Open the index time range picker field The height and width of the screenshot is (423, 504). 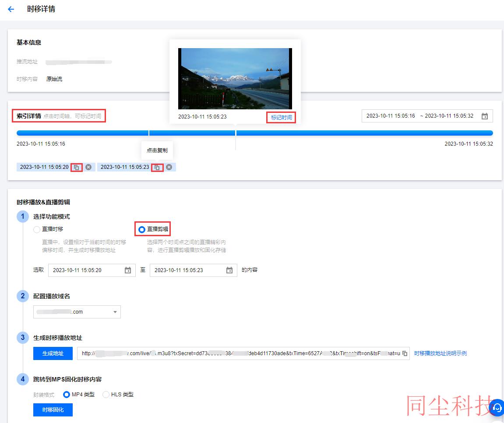pos(427,116)
